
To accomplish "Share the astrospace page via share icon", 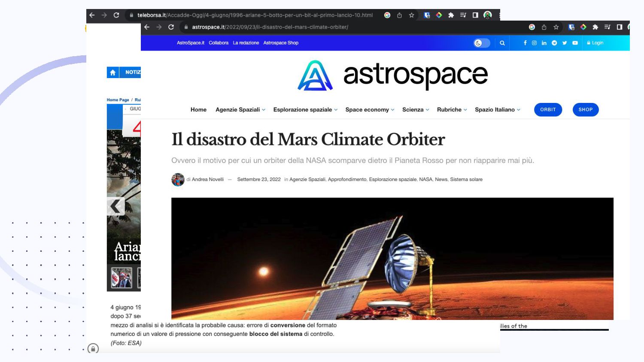I will (x=544, y=27).
